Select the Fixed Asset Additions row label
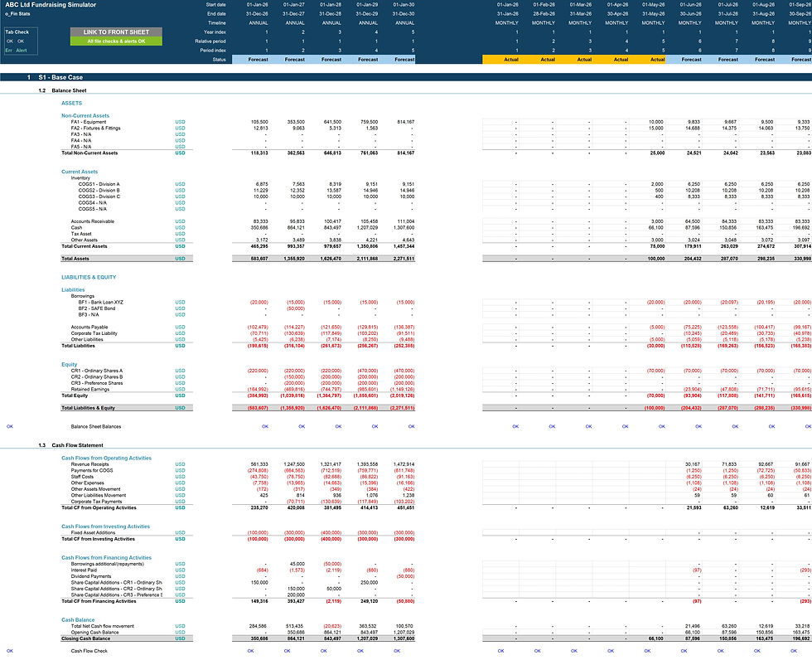 coord(93,533)
